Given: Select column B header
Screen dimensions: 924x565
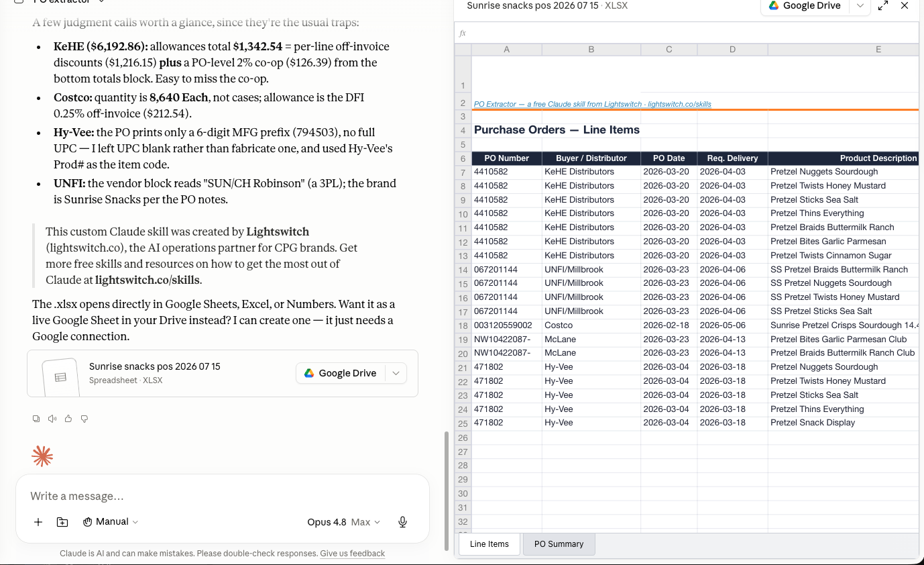Looking at the screenshot, I should pos(591,50).
